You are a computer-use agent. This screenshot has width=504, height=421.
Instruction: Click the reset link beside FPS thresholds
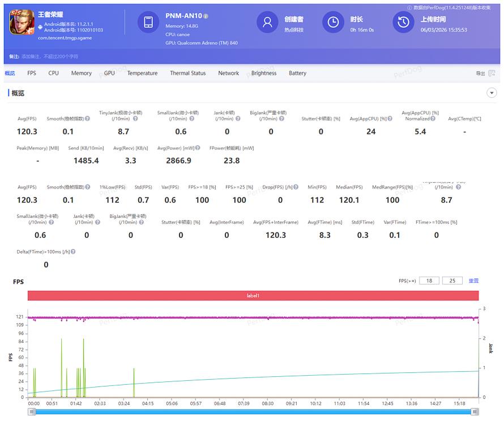point(473,281)
